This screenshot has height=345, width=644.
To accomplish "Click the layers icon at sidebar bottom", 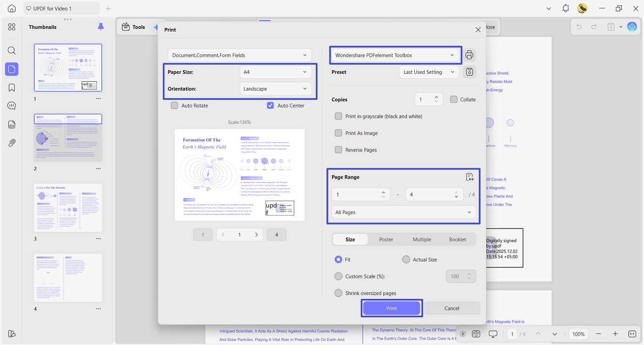I will (x=11, y=334).
